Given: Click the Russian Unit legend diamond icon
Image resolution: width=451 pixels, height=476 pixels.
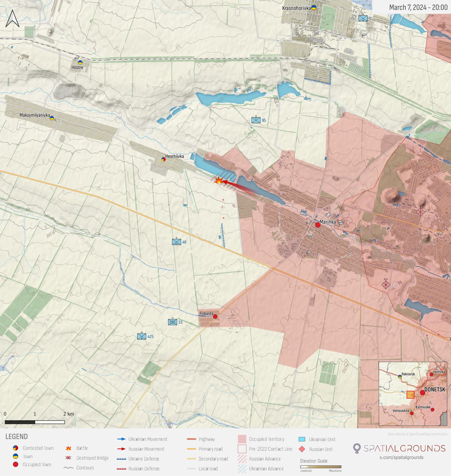Looking at the screenshot, I should [x=302, y=449].
